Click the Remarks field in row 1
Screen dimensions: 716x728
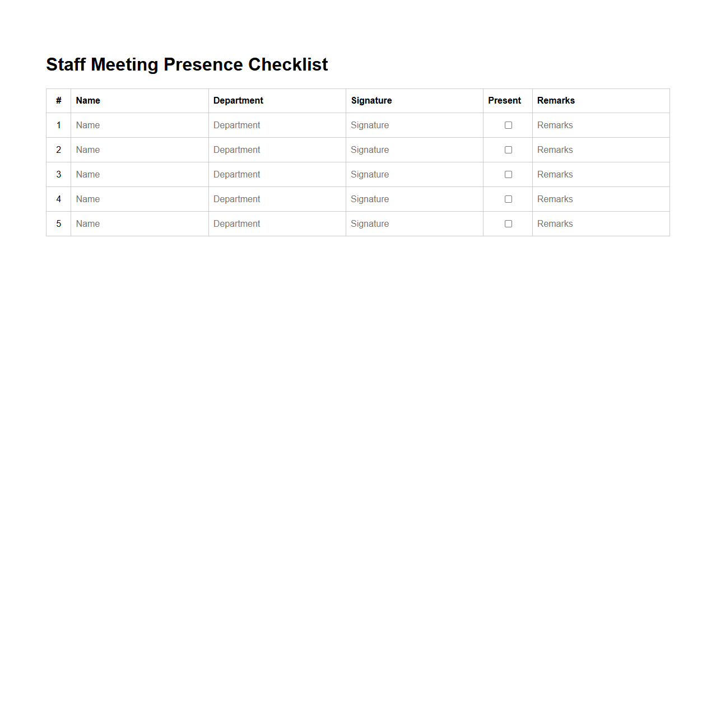pos(600,125)
